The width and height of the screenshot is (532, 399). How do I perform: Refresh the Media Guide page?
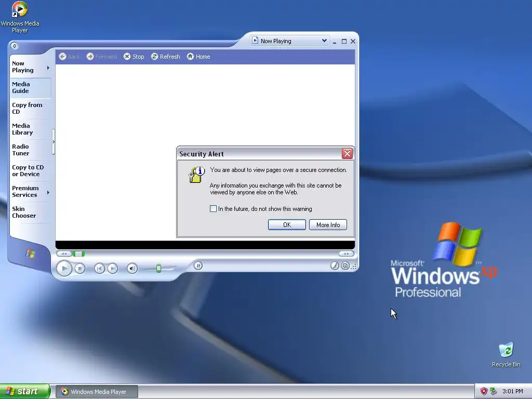click(166, 57)
